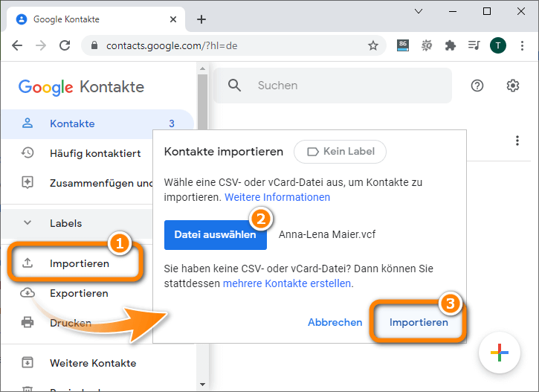Image resolution: width=539 pixels, height=392 pixels.
Task: Open Häufig kontaktiert
Action: coord(95,153)
